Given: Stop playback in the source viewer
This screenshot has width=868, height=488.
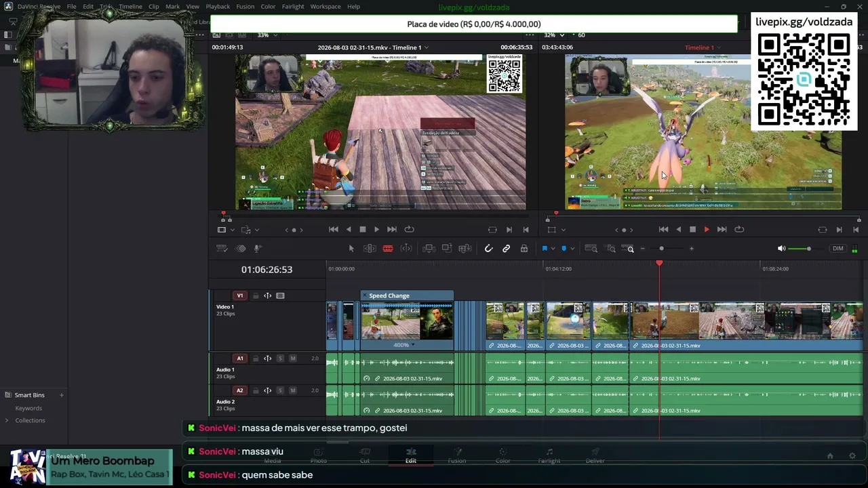Looking at the screenshot, I should [362, 230].
